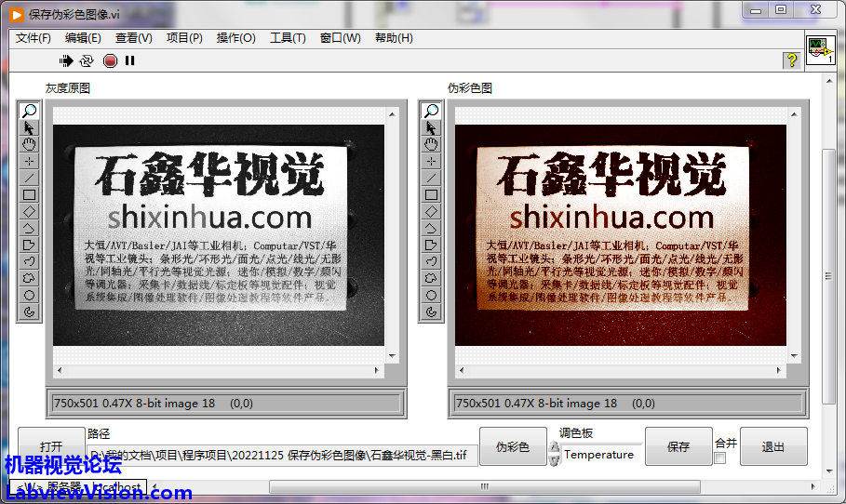Select Oval tool in pseudo-color palette
Viewport: 846px width, 504px height.
(x=431, y=295)
